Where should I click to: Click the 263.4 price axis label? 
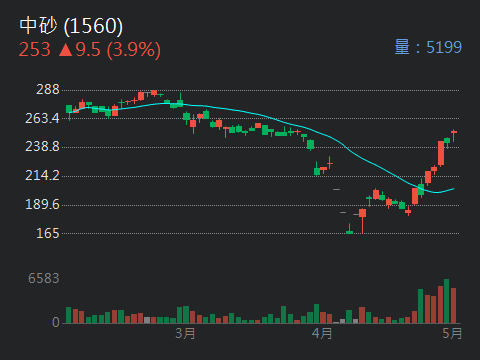[x=42, y=118]
